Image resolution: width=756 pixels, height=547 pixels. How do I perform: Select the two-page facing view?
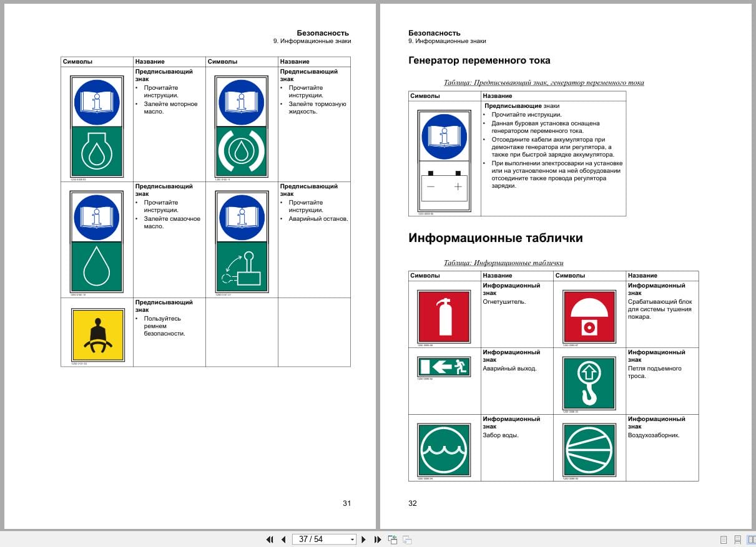(x=751, y=540)
